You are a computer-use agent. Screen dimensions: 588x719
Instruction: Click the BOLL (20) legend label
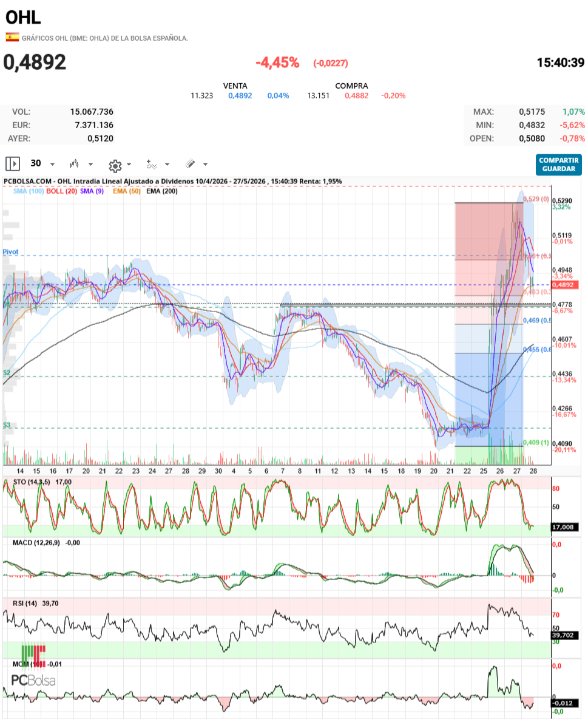point(61,191)
